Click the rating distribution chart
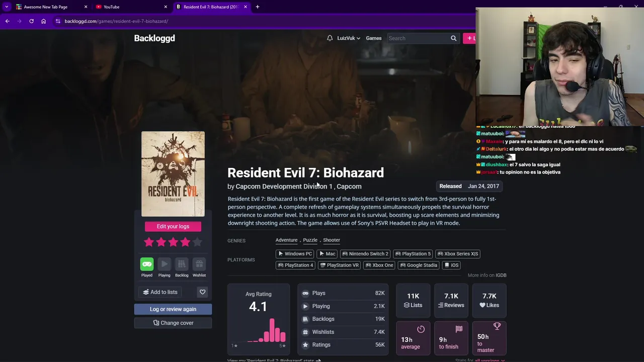 point(259,330)
